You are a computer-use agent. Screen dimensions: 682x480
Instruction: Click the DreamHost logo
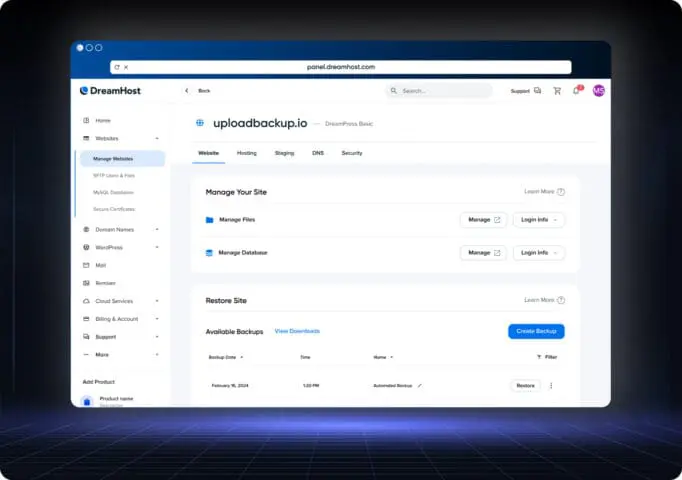(110, 90)
